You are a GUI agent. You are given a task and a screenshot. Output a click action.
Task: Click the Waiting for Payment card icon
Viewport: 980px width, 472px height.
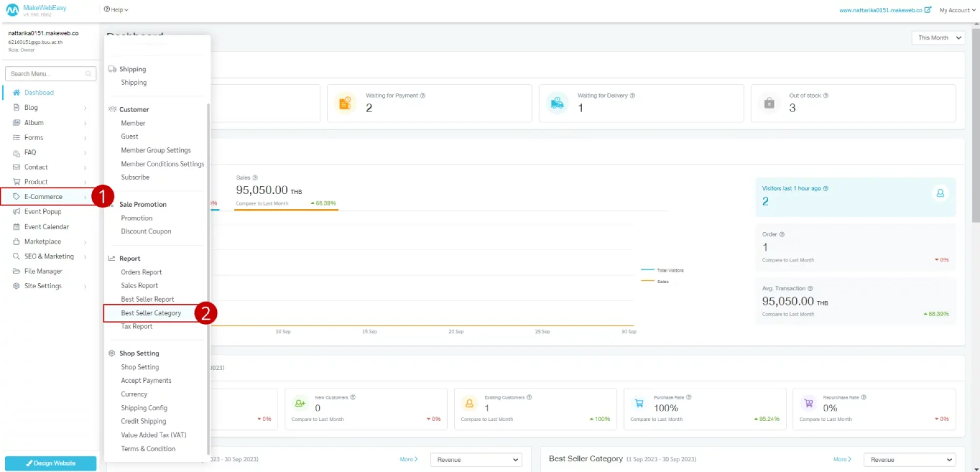pyautogui.click(x=346, y=103)
